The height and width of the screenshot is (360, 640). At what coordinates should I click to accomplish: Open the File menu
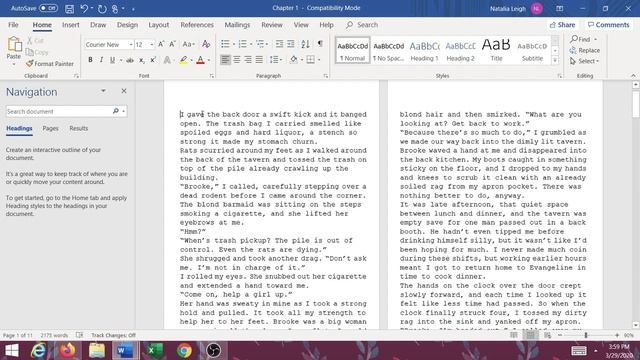tap(13, 25)
